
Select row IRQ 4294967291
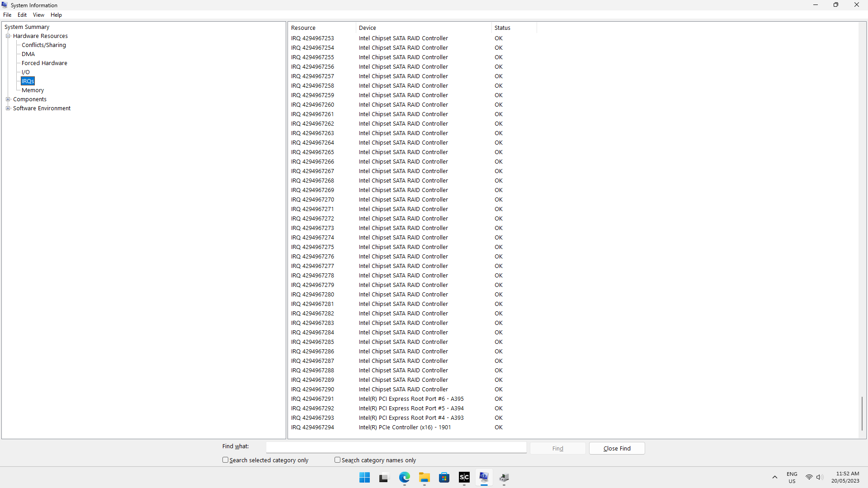click(412, 399)
